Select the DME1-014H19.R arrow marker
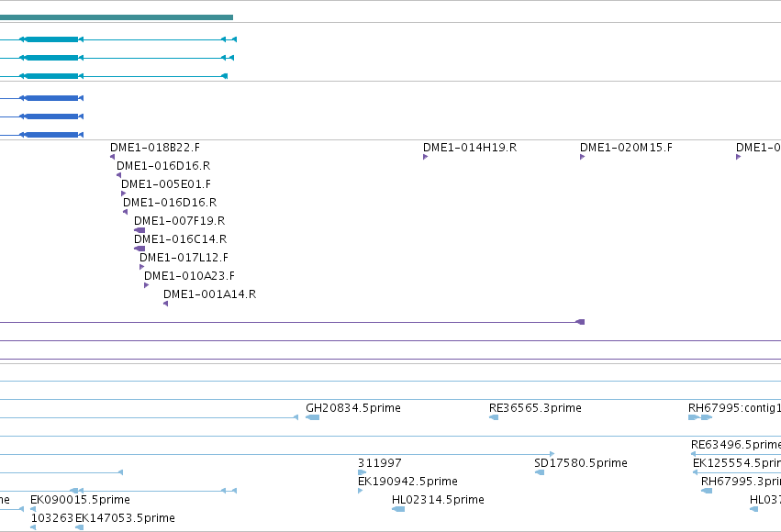 pos(425,157)
